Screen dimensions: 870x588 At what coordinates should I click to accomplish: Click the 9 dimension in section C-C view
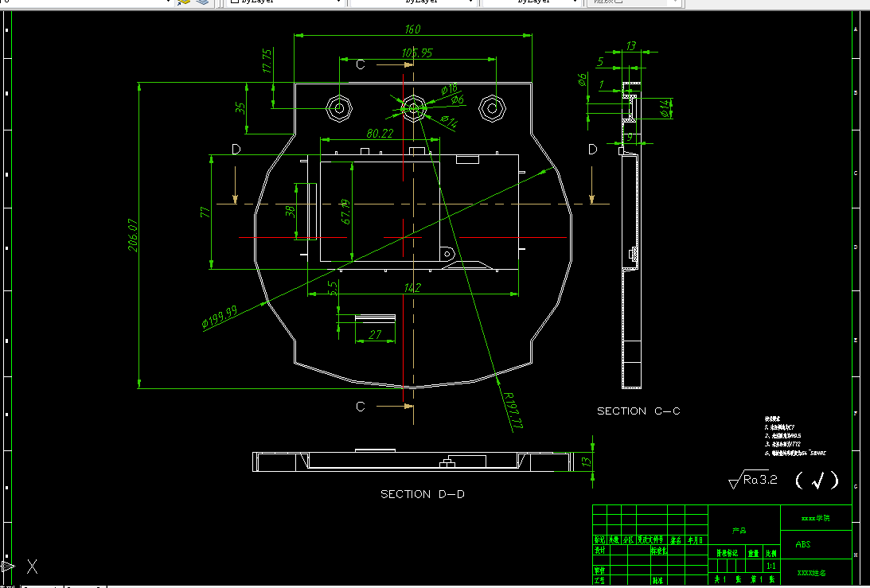(x=630, y=137)
